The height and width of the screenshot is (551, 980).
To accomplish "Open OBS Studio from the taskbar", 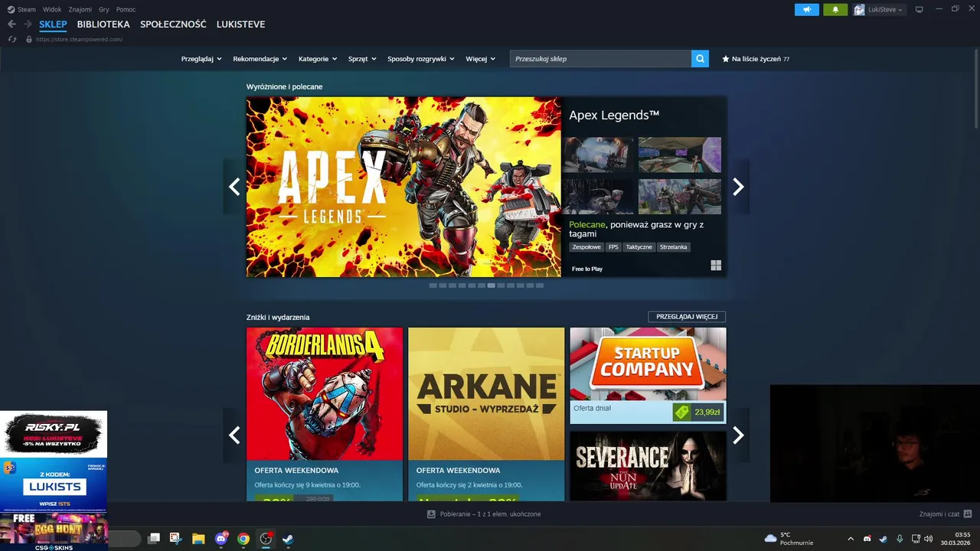I will (x=266, y=539).
